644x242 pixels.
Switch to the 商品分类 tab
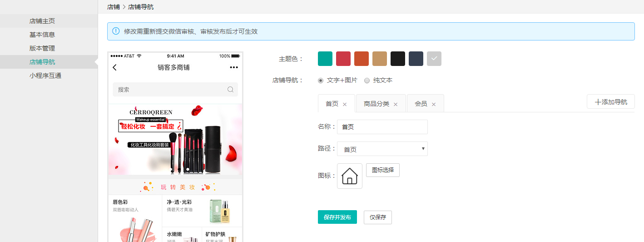pos(376,104)
